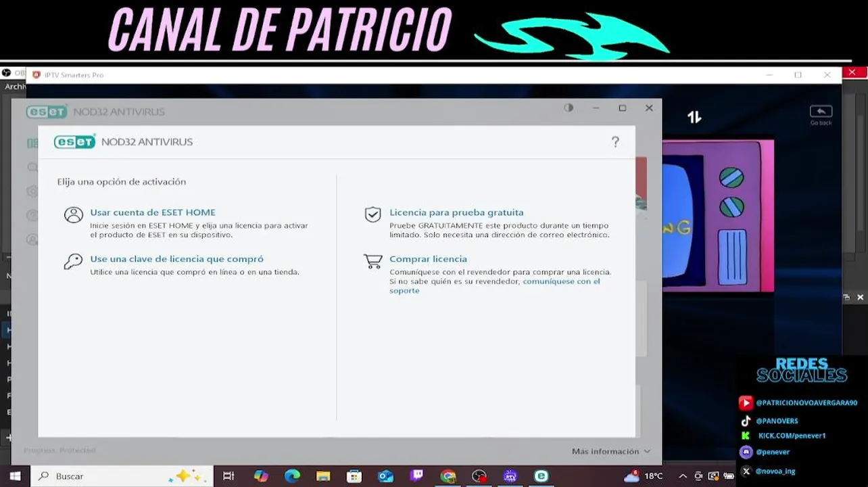Open Microsoft Edge from the taskbar
Screen dimensions: 868x487
coord(292,476)
